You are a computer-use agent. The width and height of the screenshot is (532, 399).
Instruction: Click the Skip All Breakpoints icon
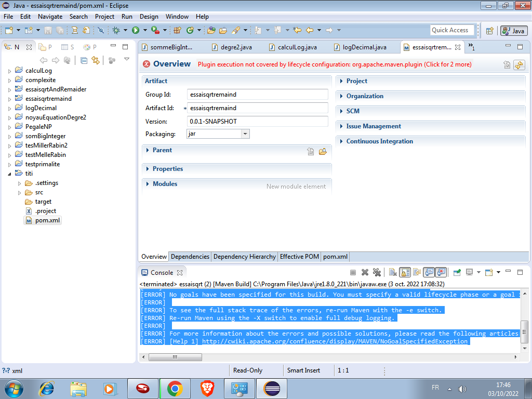point(101,30)
